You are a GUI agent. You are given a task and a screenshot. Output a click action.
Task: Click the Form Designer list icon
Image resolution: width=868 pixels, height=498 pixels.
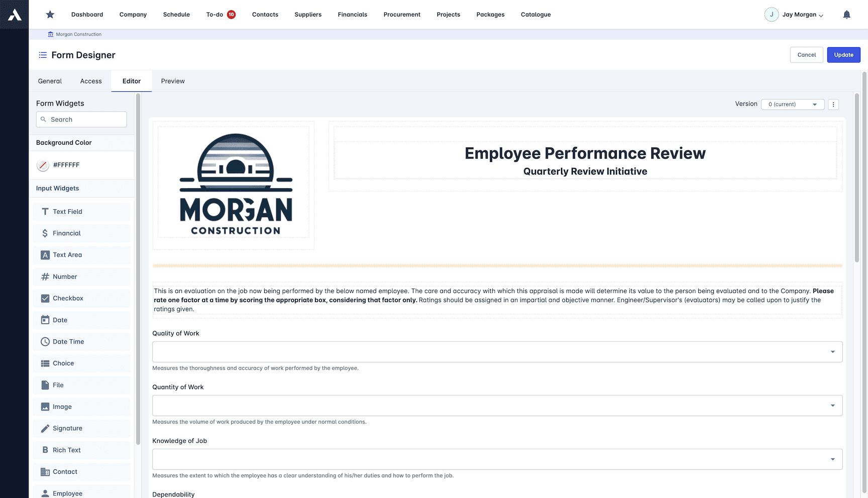tap(43, 55)
